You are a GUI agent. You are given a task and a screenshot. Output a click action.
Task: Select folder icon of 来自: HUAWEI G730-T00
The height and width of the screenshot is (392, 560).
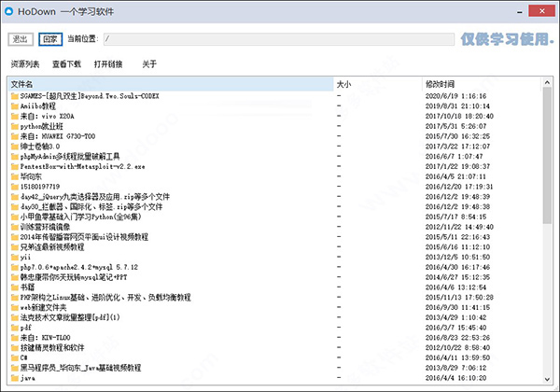(x=15, y=136)
